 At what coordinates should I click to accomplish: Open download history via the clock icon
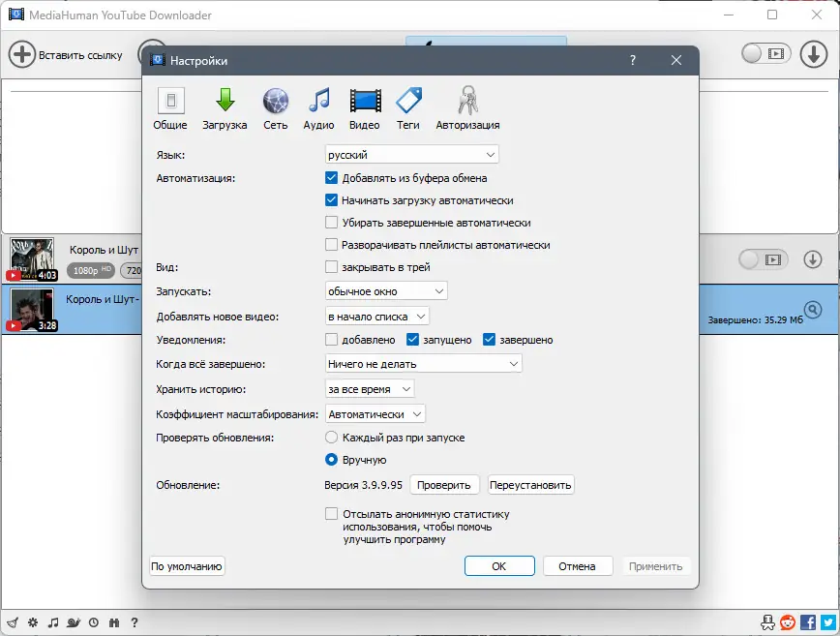(94, 623)
